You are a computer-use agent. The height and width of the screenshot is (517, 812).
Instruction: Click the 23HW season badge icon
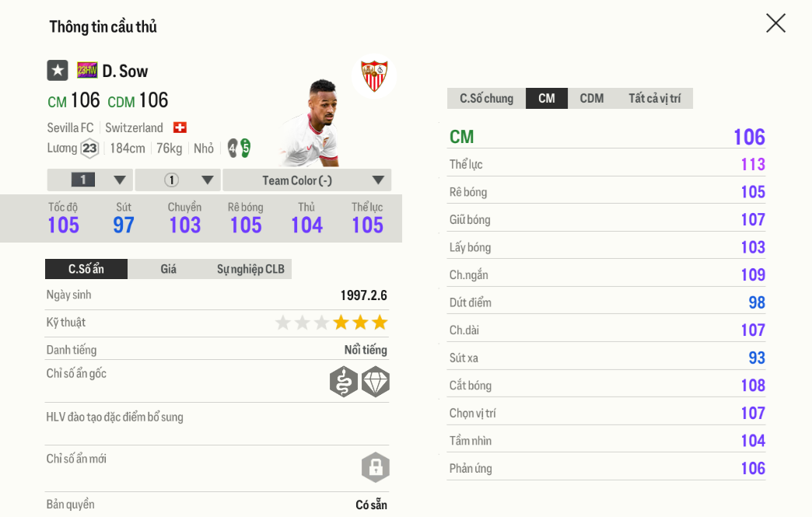[x=87, y=71]
